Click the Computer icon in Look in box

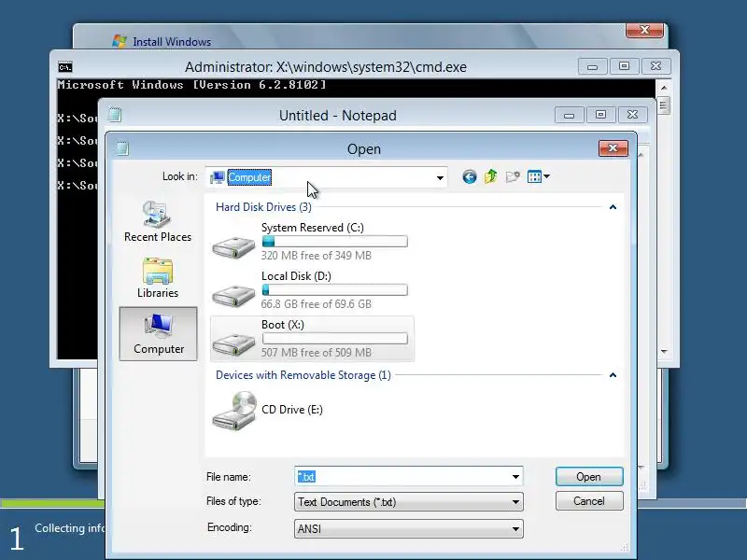pos(218,177)
